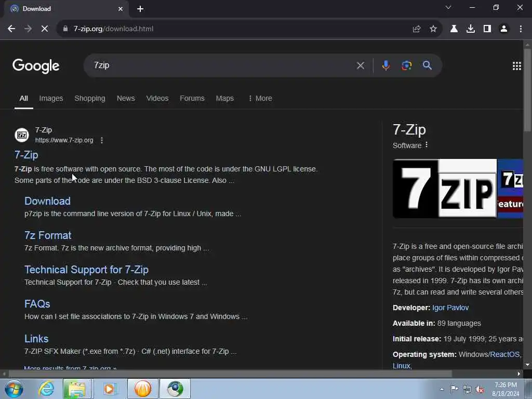Launch Internet Explorer from taskbar

point(46,389)
